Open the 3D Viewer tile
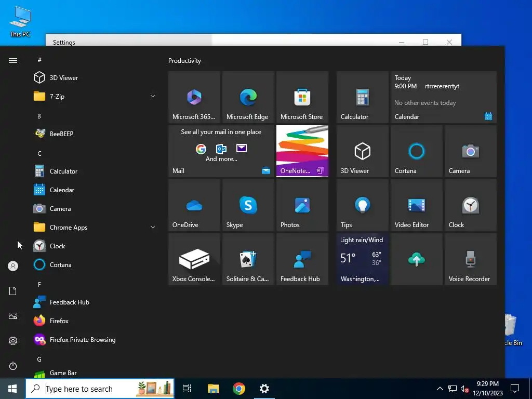Viewport: 532px width, 399px height. (x=362, y=151)
